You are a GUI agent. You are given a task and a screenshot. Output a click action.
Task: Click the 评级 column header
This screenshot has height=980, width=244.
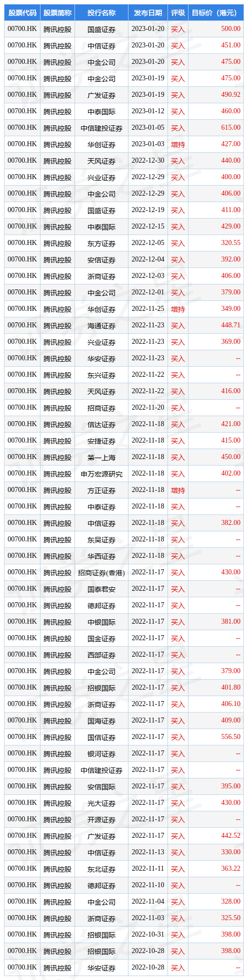click(x=177, y=12)
